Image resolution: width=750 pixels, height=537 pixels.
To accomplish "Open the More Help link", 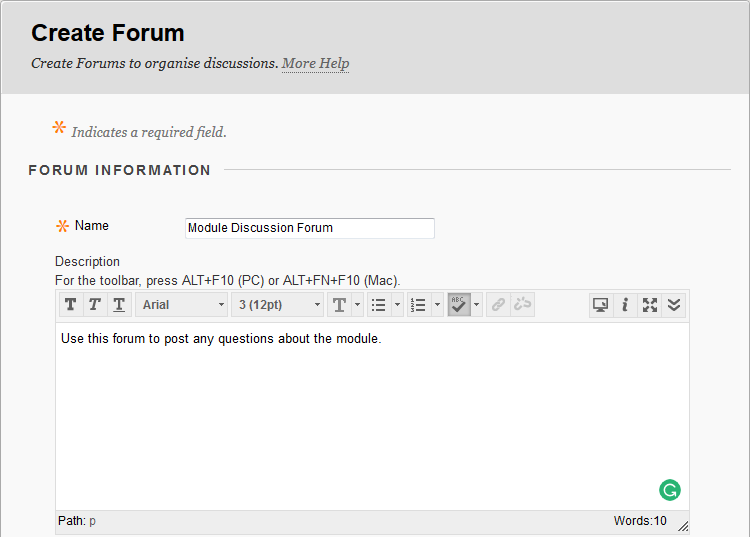I will click(x=315, y=63).
